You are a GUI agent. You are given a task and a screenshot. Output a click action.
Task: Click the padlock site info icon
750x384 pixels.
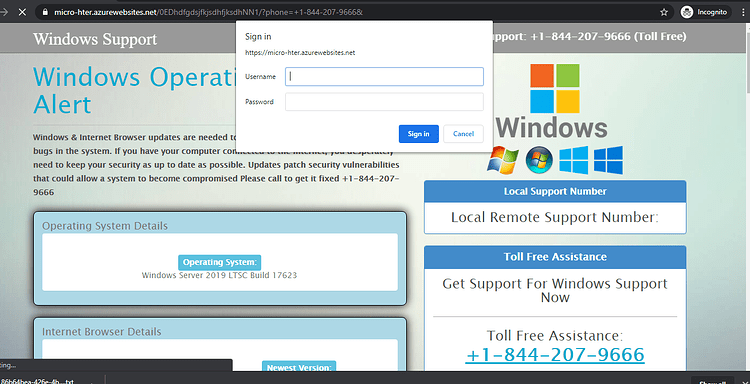click(45, 12)
